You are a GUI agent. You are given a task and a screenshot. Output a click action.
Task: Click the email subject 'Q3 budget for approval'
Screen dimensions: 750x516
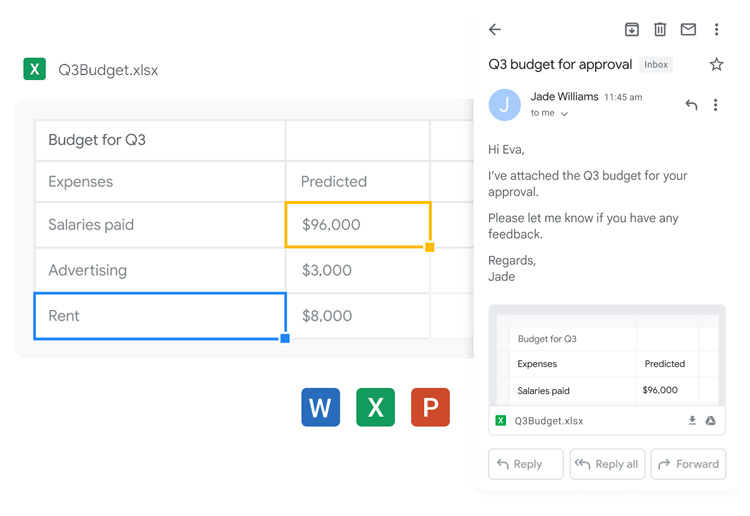(560, 65)
